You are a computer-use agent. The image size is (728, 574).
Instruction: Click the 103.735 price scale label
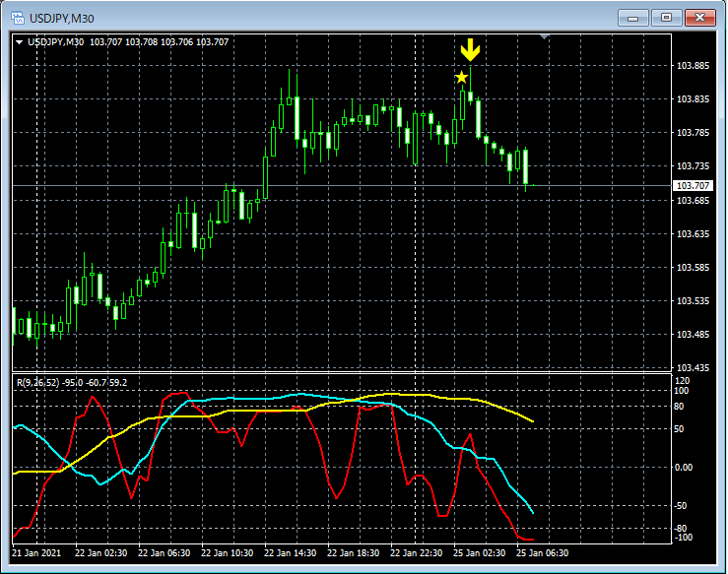pos(693,166)
